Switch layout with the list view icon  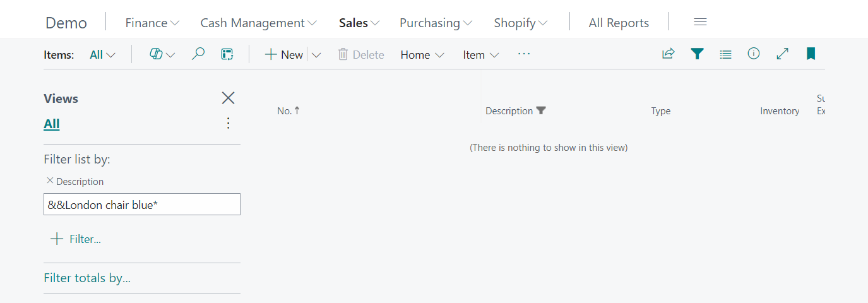[725, 54]
